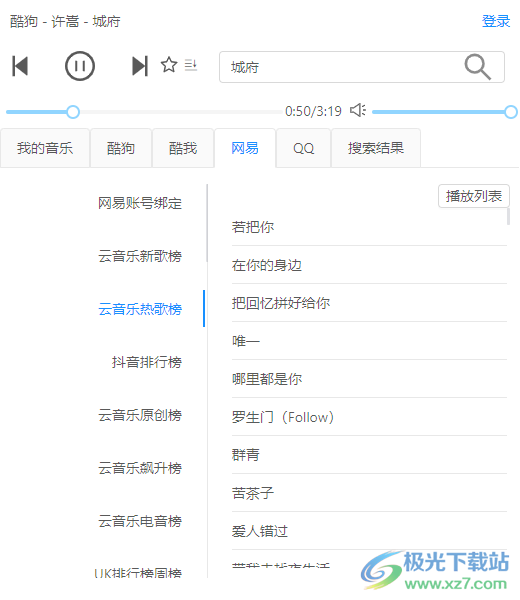Favorite the song with the star icon
The height and width of the screenshot is (600, 520).
(169, 65)
